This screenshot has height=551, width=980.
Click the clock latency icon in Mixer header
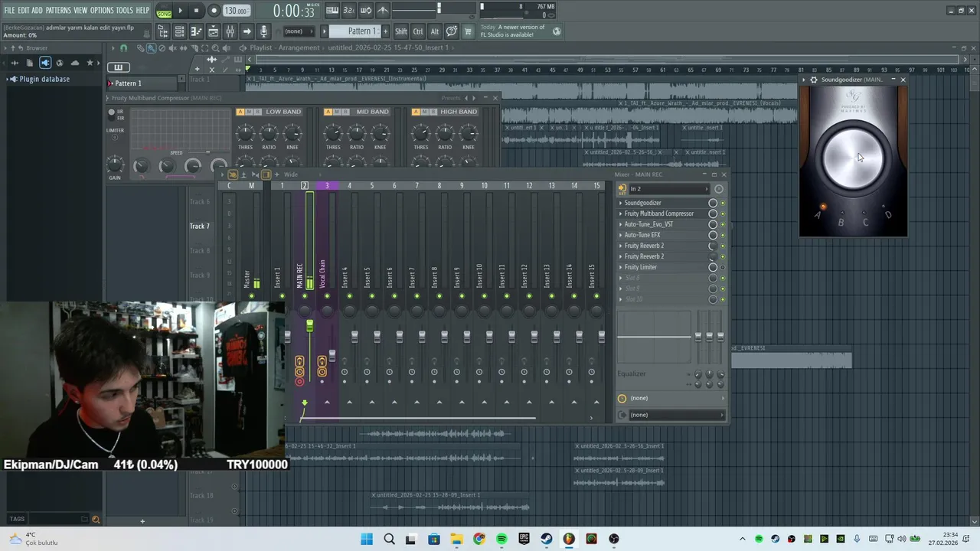click(719, 188)
